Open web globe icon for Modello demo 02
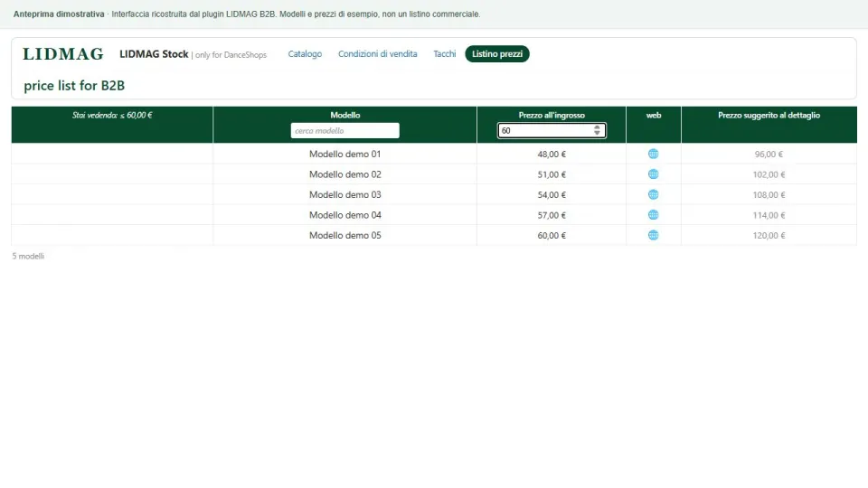This screenshot has height=488, width=868. (653, 174)
